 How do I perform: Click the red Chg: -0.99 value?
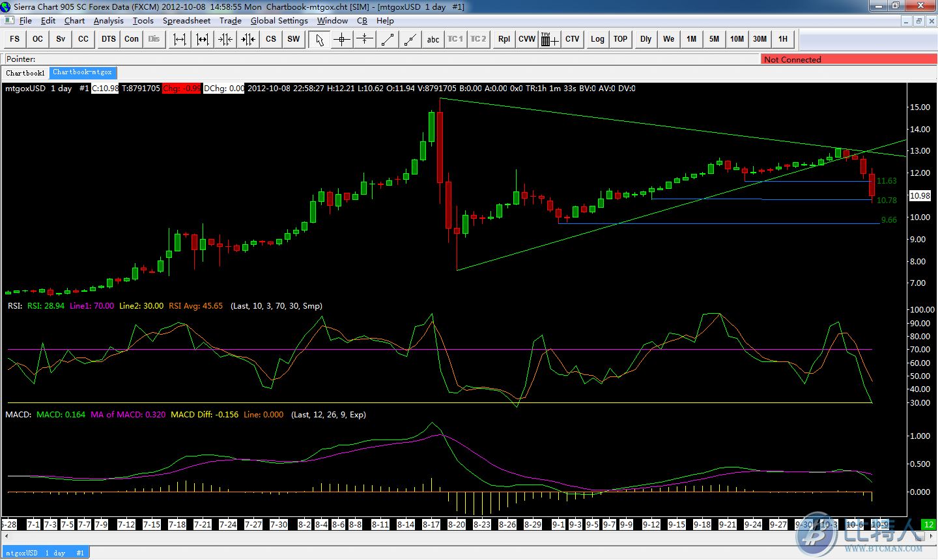click(x=182, y=89)
